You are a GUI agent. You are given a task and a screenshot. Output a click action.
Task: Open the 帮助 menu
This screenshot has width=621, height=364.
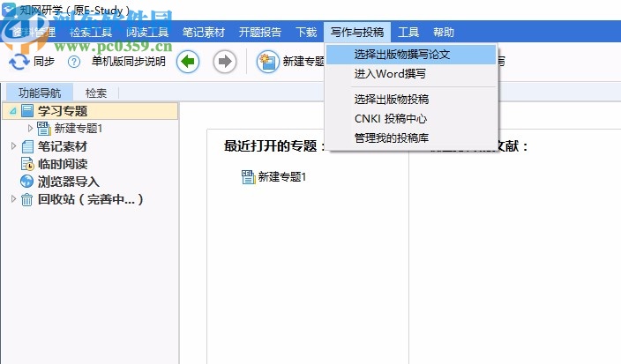[x=443, y=32]
